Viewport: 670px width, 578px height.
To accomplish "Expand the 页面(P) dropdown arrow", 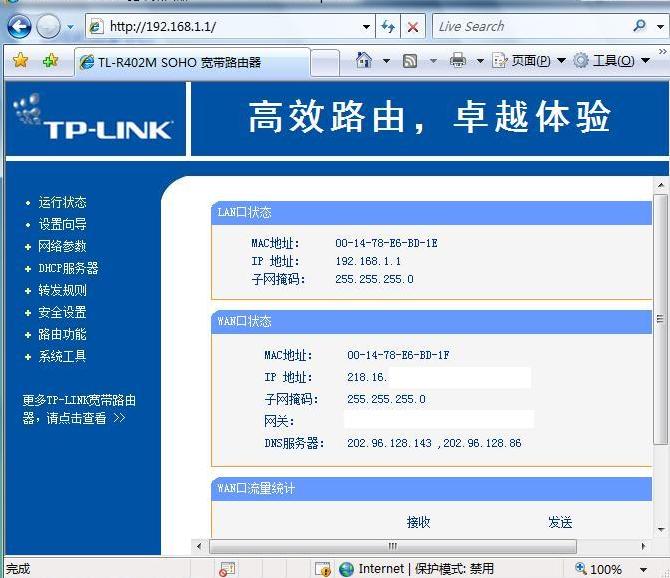I will coord(561,61).
